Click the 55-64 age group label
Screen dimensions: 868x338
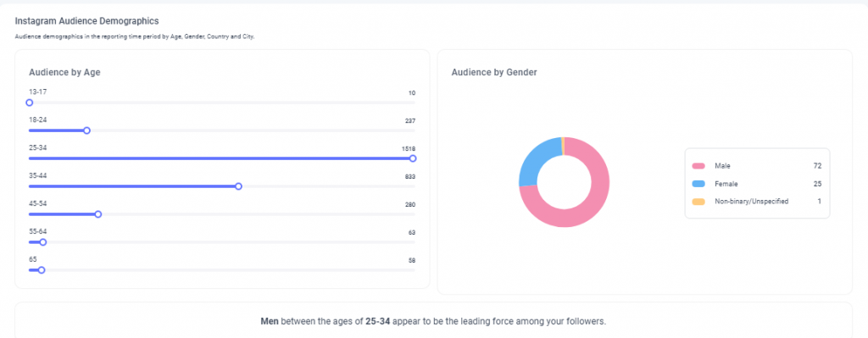coord(37,231)
